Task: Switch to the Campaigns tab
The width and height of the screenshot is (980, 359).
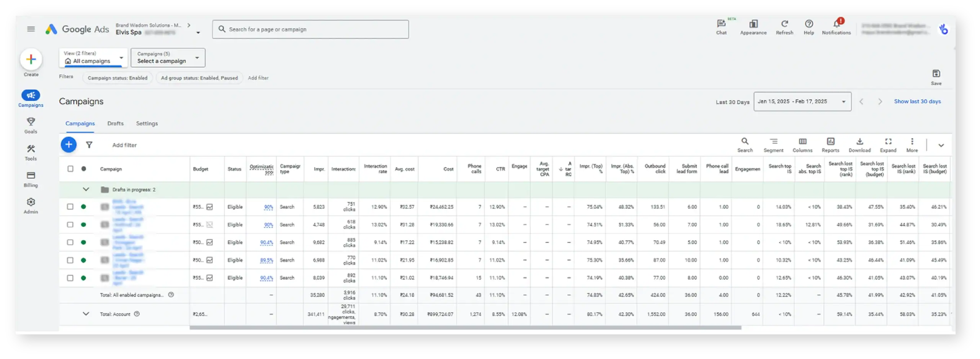Action: 80,124
